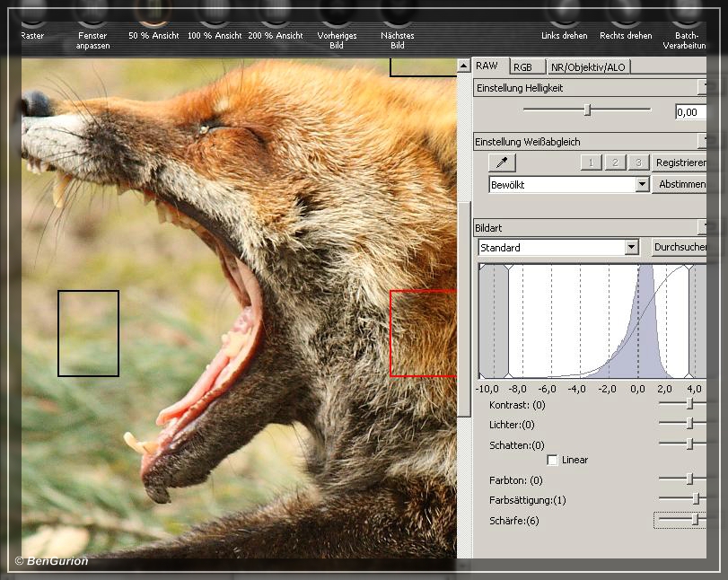Open the Bewölkt white balance dropdown
728x580 pixels.
[x=642, y=184]
